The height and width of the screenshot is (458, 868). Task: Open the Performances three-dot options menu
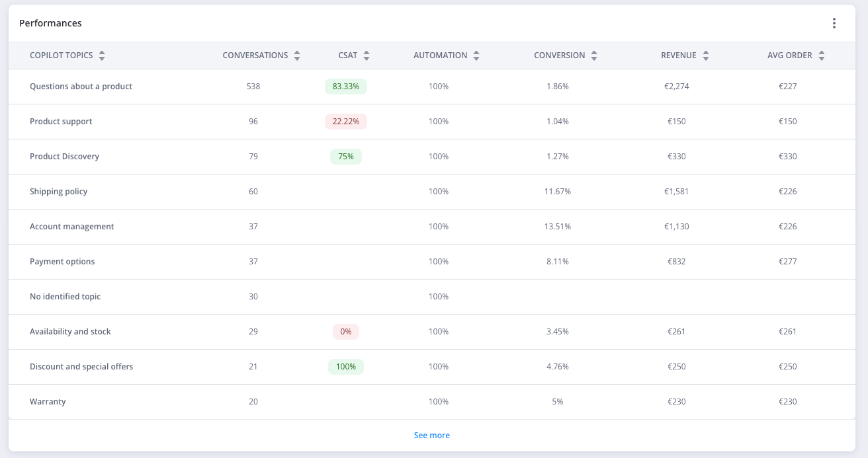point(834,23)
